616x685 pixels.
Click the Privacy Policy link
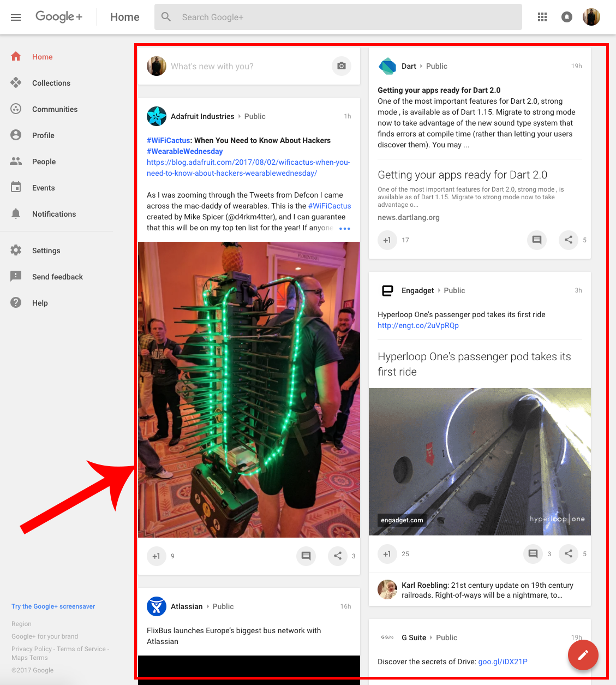32,649
